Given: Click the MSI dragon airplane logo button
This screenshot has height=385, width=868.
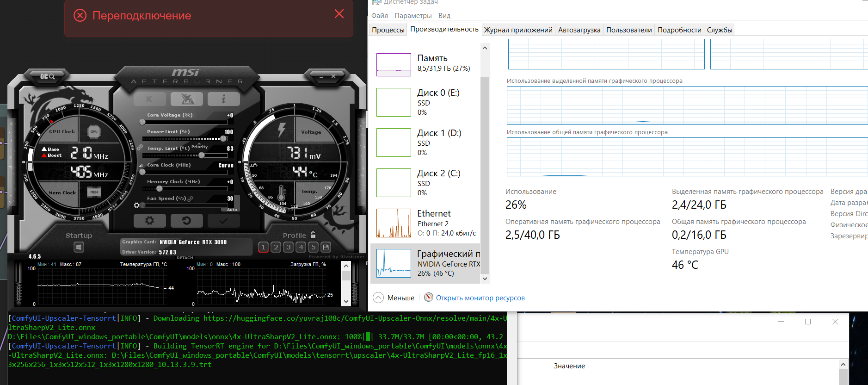Looking at the screenshot, I should pos(186,99).
